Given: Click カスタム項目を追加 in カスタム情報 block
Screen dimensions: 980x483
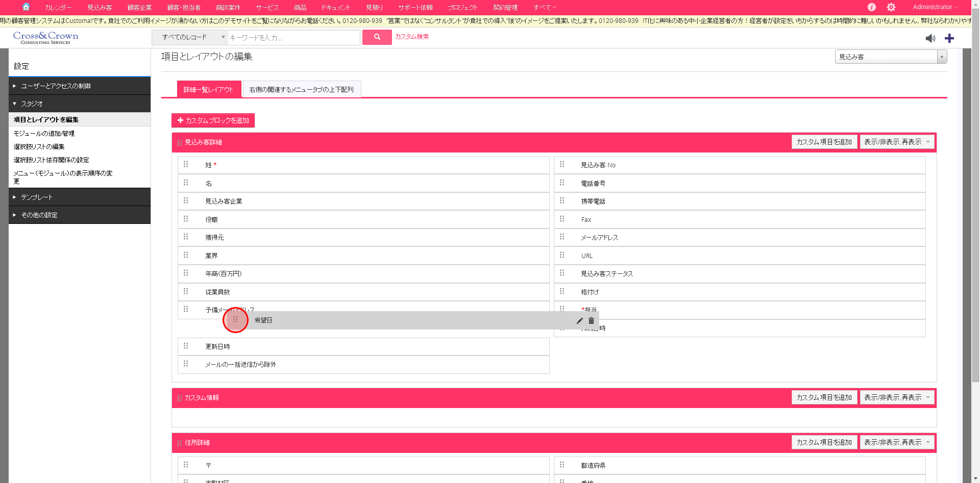Looking at the screenshot, I should pos(824,398).
